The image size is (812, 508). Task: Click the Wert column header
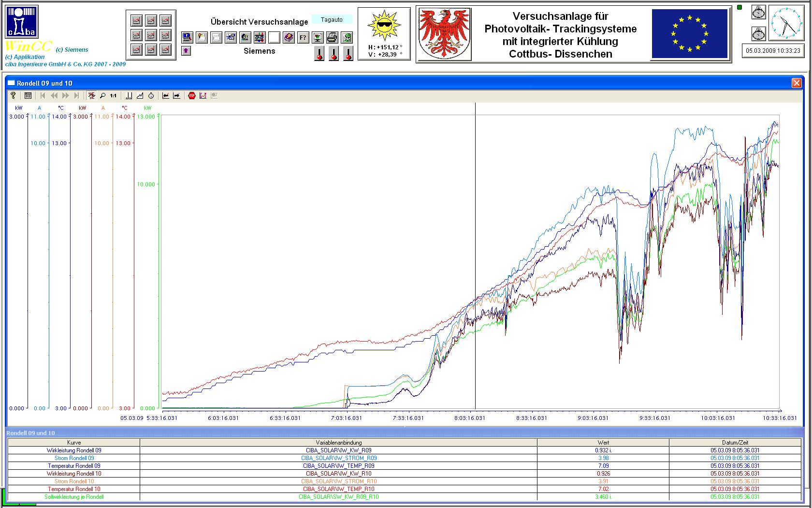(603, 442)
